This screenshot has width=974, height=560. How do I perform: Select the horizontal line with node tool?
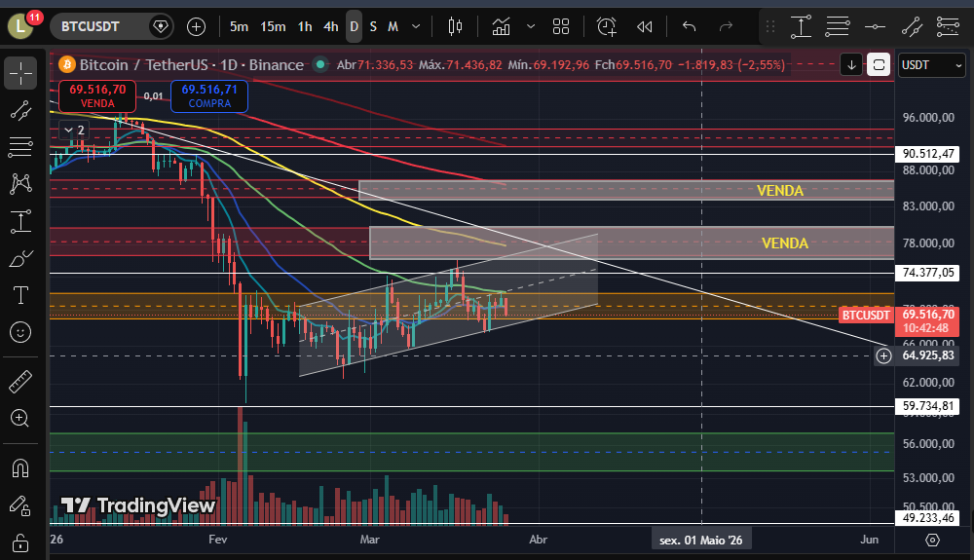(x=875, y=26)
